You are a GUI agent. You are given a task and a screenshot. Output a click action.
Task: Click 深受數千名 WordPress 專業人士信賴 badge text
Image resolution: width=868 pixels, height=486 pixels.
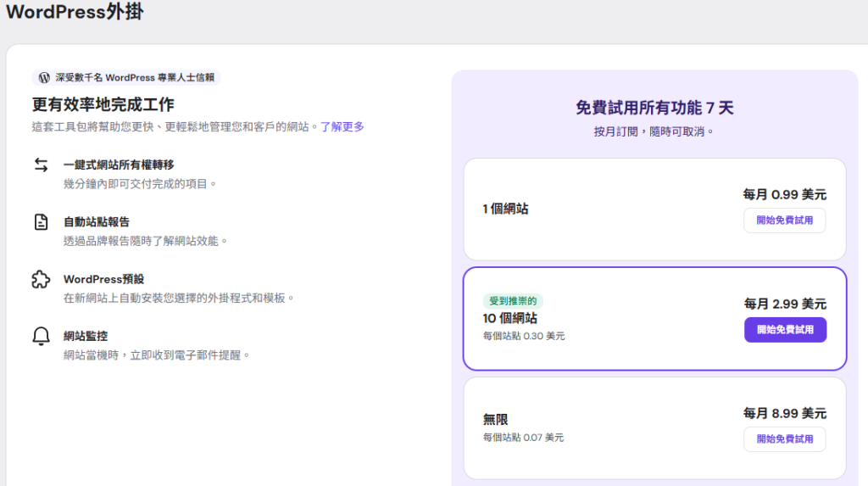[x=135, y=77]
